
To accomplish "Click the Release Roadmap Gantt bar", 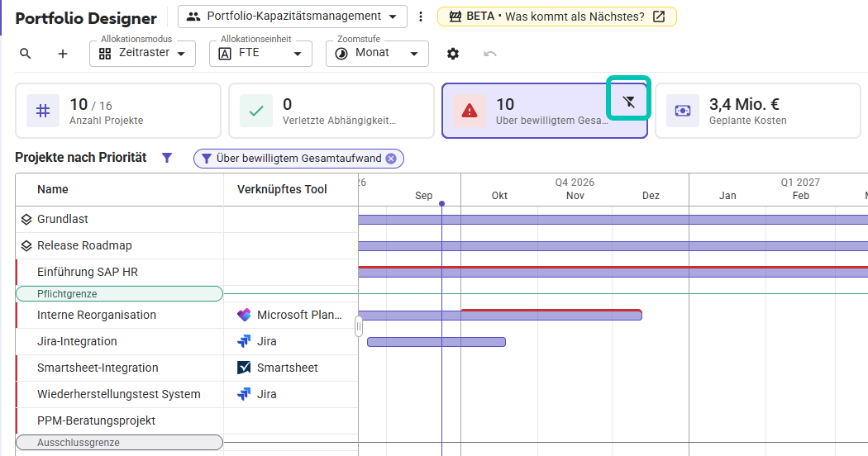I will pos(613,246).
